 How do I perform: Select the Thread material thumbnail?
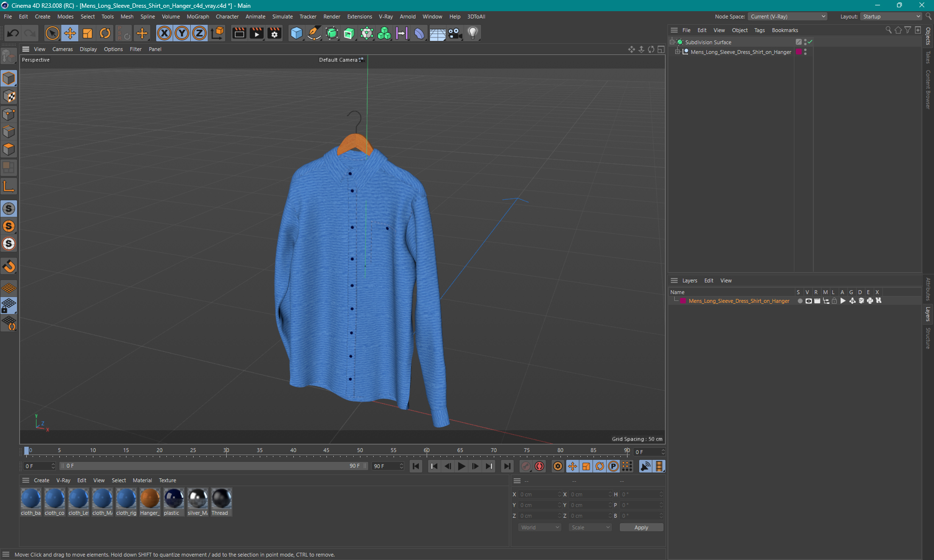221,502
